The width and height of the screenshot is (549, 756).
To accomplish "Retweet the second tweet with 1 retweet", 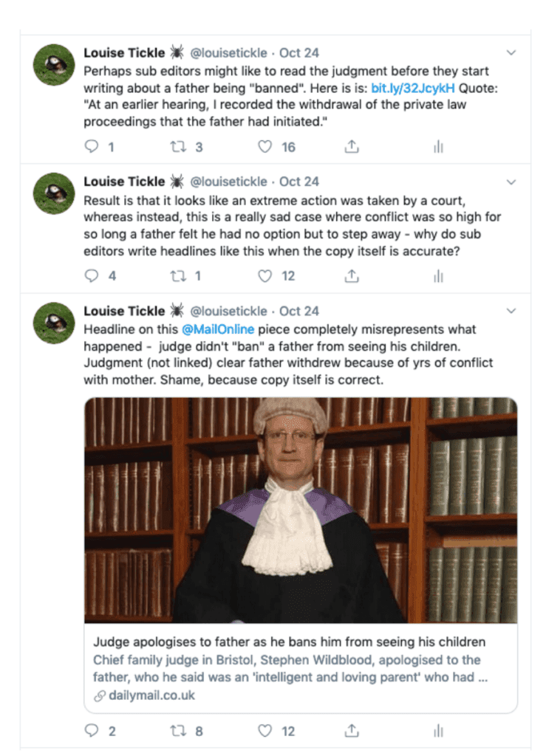I will pyautogui.click(x=179, y=276).
